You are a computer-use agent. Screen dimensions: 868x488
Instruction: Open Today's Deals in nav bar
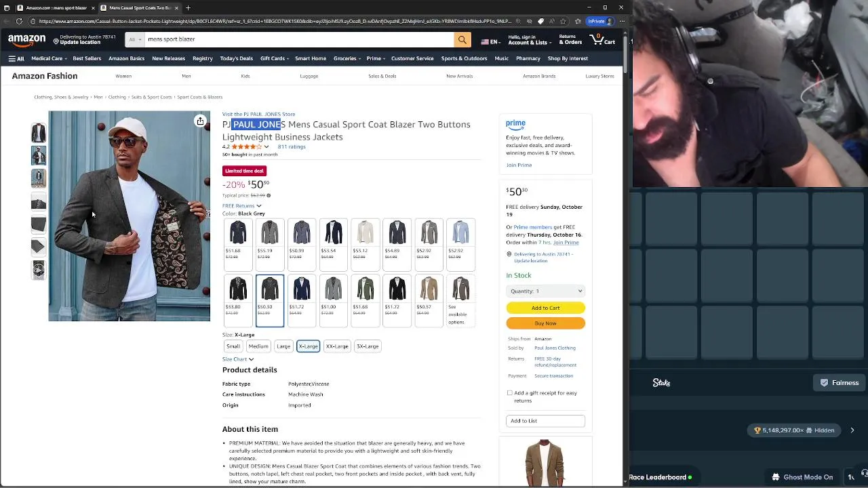(237, 58)
